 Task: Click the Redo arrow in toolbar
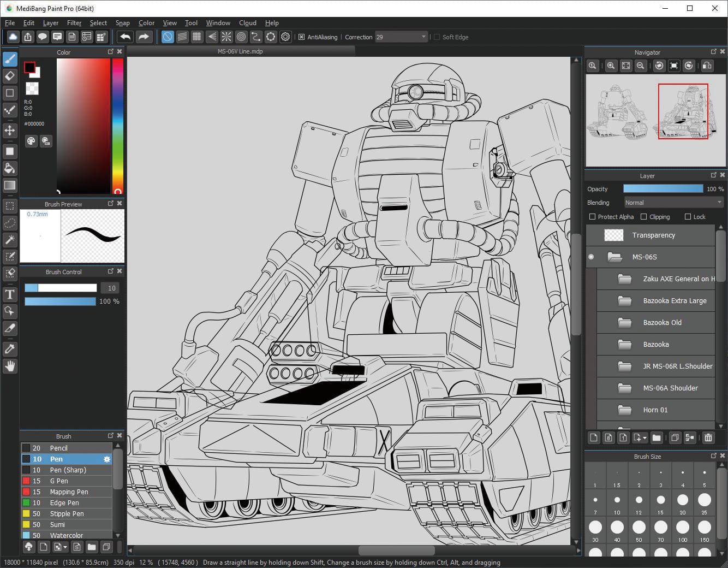click(144, 37)
